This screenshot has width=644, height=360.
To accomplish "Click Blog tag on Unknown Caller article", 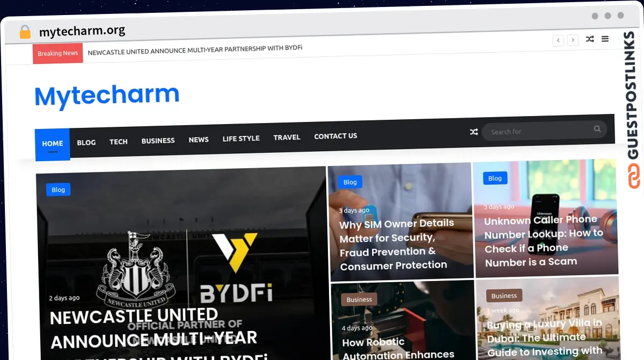I will (x=495, y=178).
